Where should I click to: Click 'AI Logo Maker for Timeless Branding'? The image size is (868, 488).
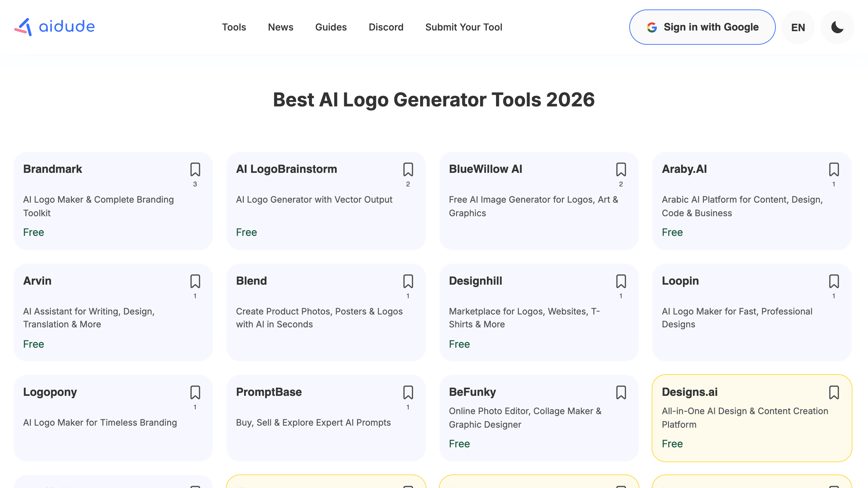pyautogui.click(x=100, y=423)
